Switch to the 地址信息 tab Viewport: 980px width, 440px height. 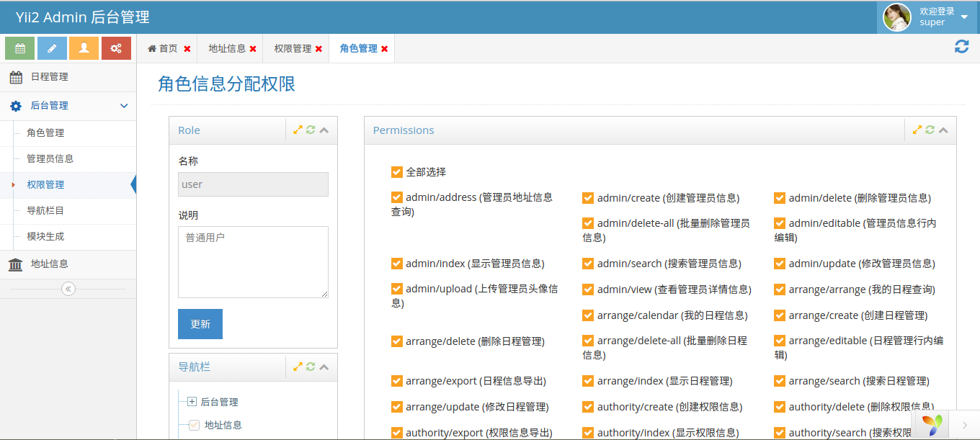pos(227,48)
